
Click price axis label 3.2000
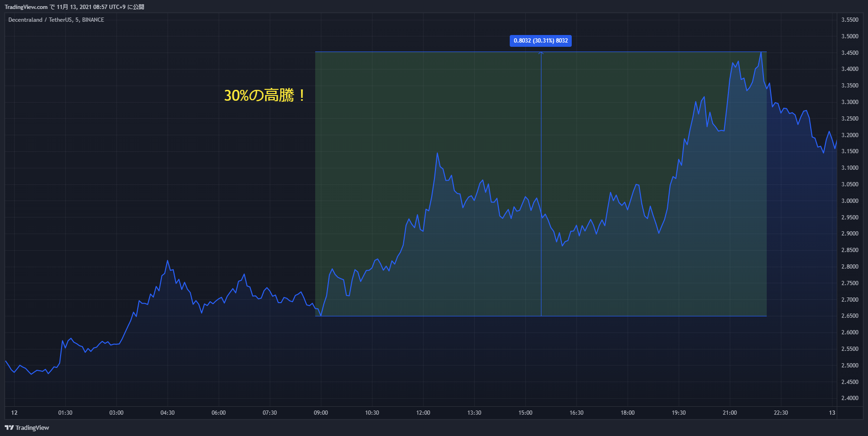click(850, 135)
